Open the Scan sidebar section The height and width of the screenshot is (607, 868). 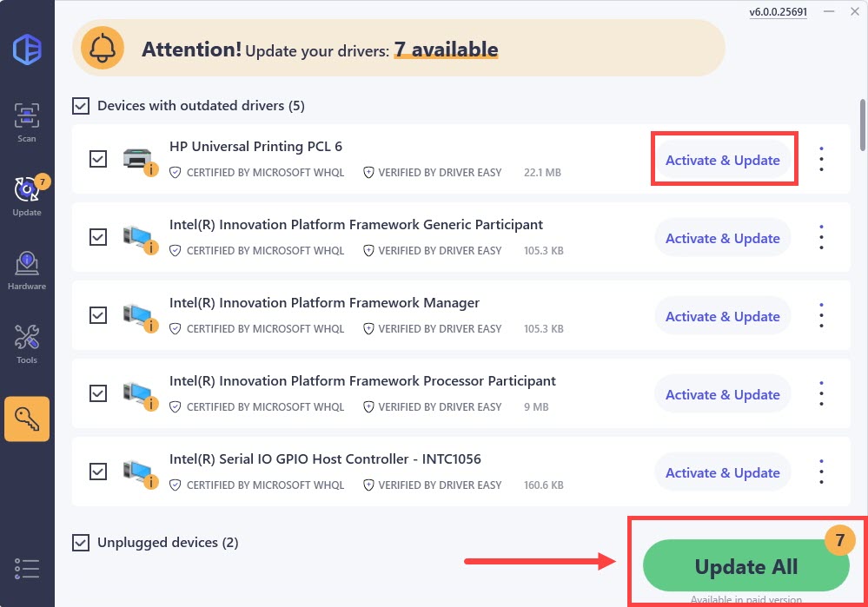click(27, 122)
